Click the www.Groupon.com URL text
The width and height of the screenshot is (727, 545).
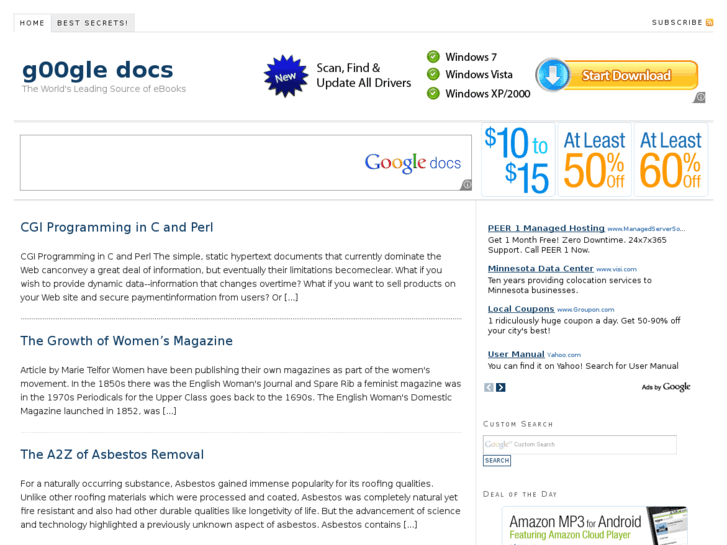click(586, 309)
